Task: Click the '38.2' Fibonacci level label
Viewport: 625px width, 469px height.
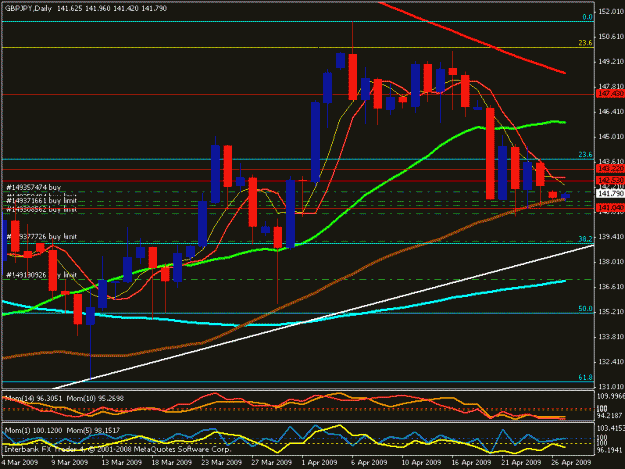Action: pyautogui.click(x=586, y=239)
